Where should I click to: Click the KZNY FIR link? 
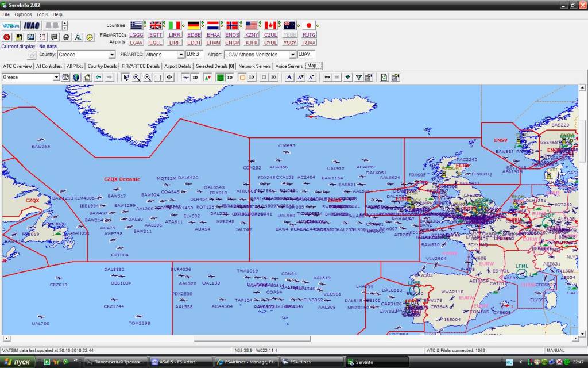[252, 35]
